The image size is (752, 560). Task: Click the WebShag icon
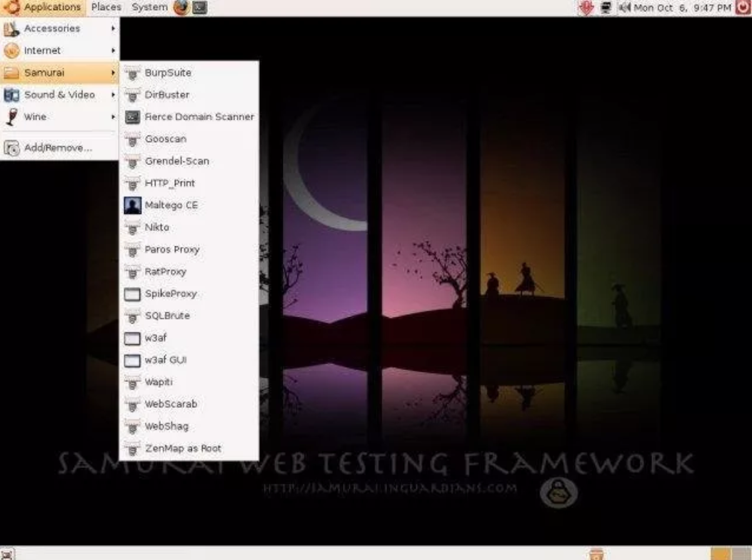pyautogui.click(x=132, y=426)
